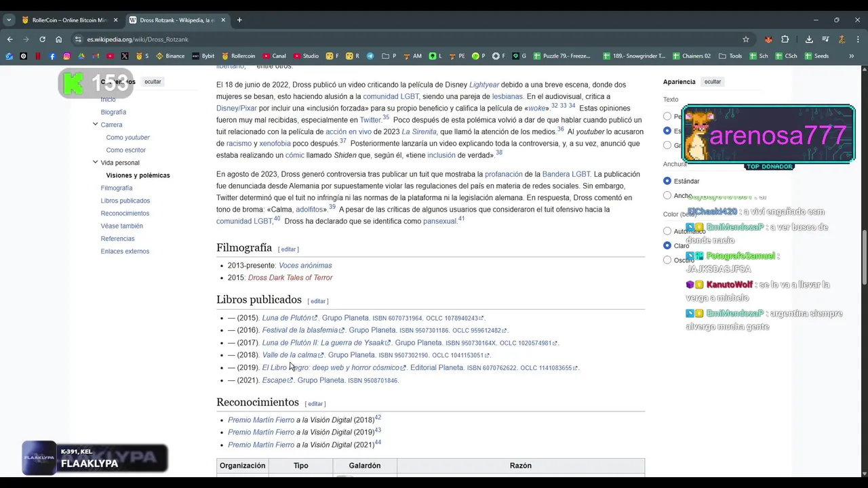
Task: Hide the contents sidebar with ocultar
Action: 153,82
